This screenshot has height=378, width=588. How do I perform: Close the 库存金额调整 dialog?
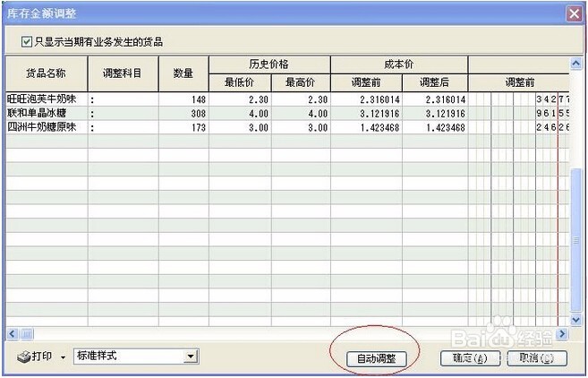click(x=574, y=14)
